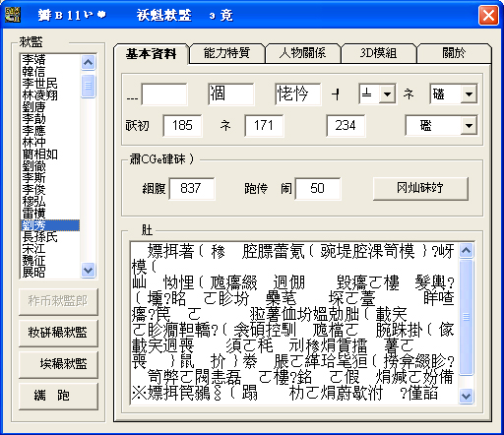Viewport: 504px width, 435px height.
Task: Click the character list scroll-down arrow
Action: (x=88, y=270)
